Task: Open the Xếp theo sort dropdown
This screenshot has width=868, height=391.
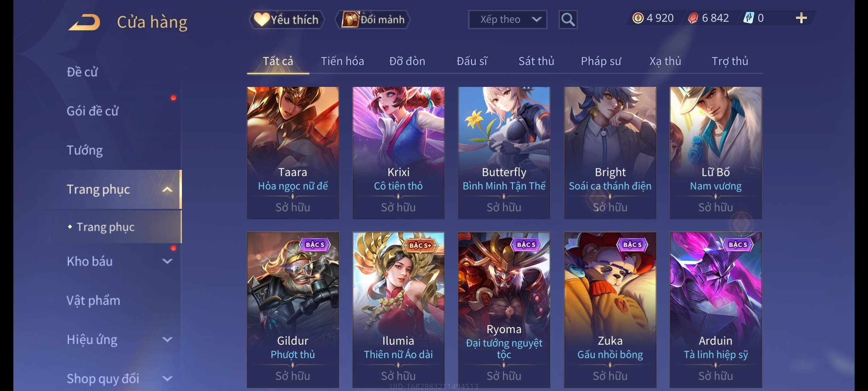Action: pyautogui.click(x=507, y=20)
